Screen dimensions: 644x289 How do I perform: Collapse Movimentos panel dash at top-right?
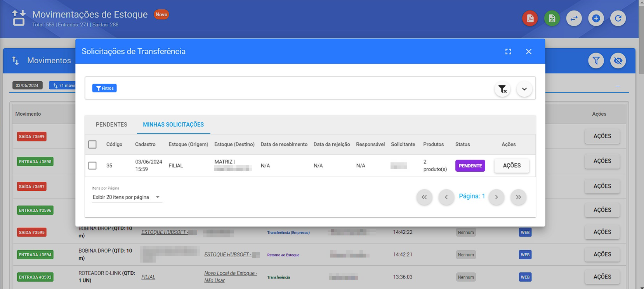pos(618,86)
